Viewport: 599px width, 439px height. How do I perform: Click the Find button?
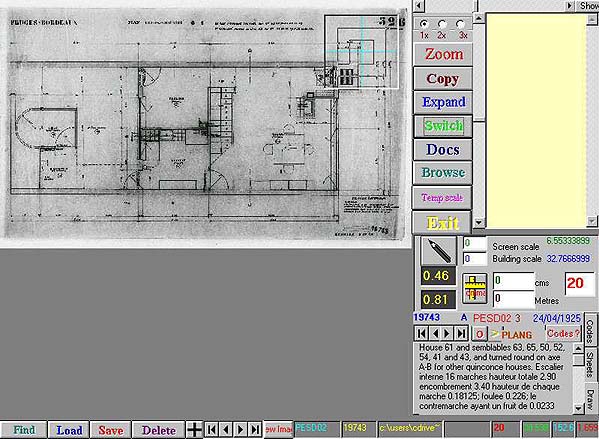(24, 430)
